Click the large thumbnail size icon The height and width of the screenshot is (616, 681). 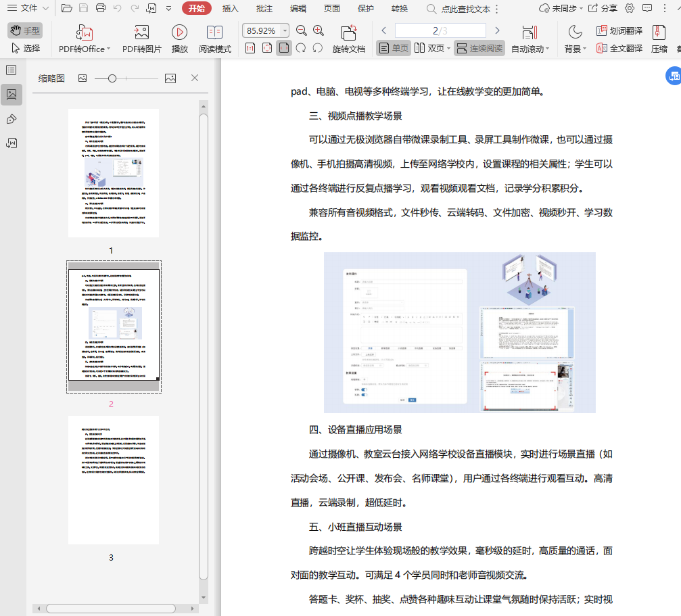tap(170, 78)
